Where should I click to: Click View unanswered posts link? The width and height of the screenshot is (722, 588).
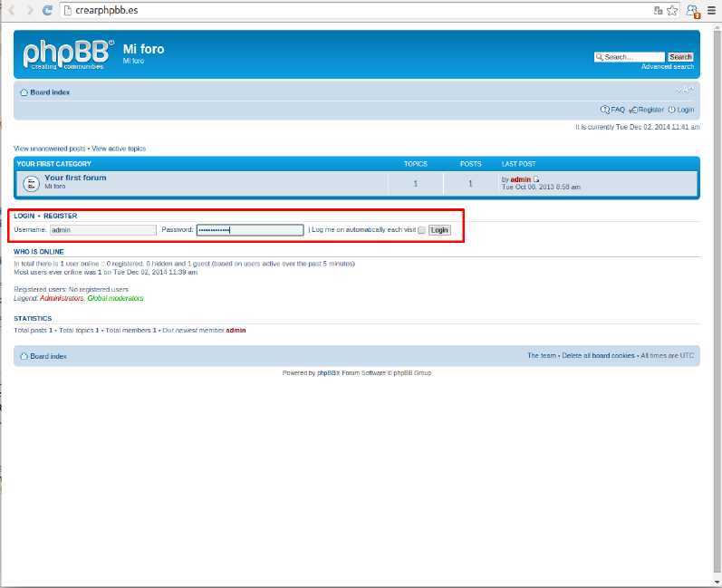pyautogui.click(x=50, y=149)
